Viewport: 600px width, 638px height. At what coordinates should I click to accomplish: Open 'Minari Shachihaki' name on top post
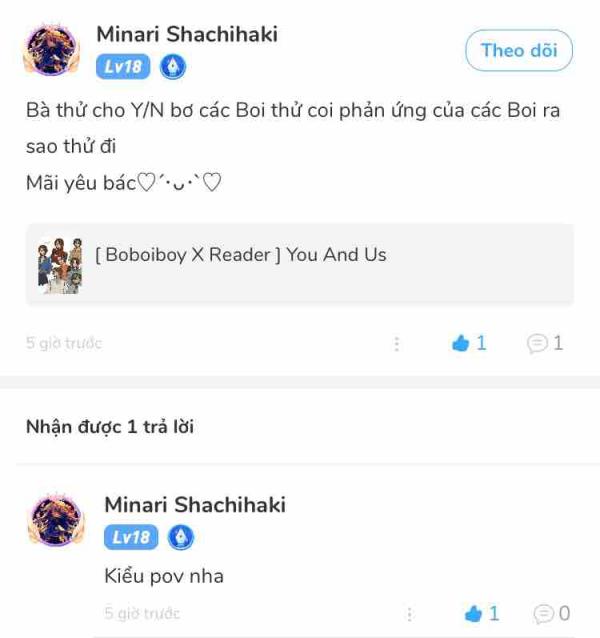[187, 34]
